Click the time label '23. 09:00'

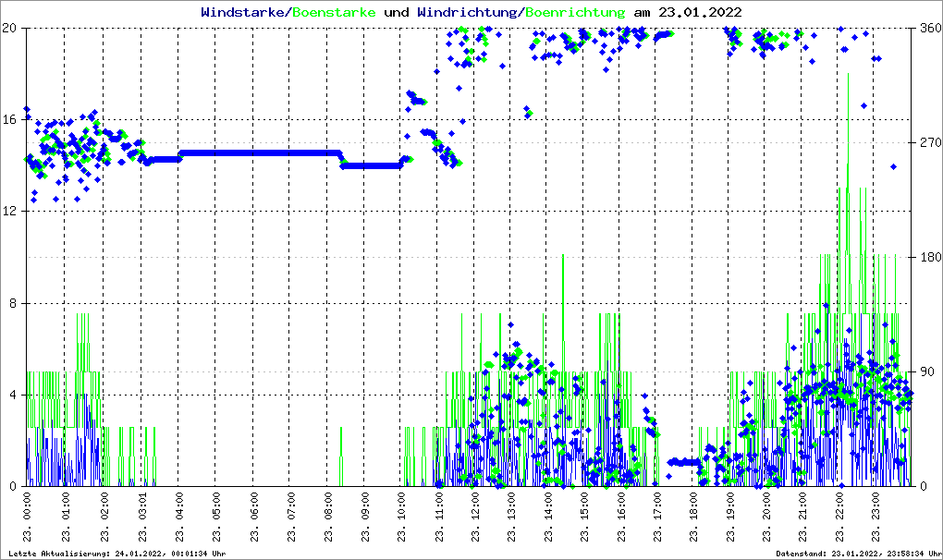coord(365,517)
